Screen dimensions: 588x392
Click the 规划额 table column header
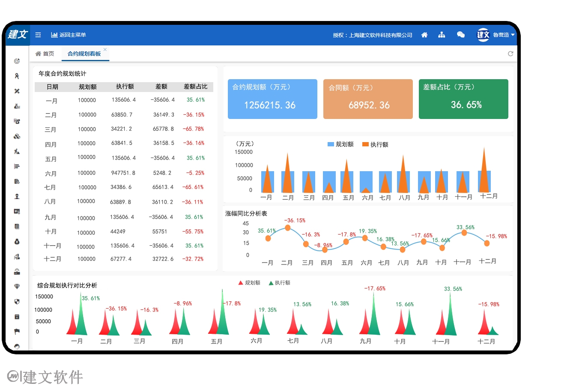pyautogui.click(x=87, y=87)
